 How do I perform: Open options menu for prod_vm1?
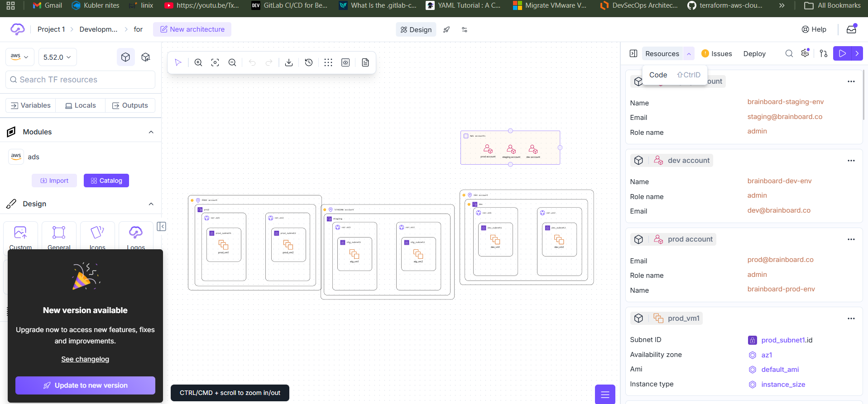(851, 318)
